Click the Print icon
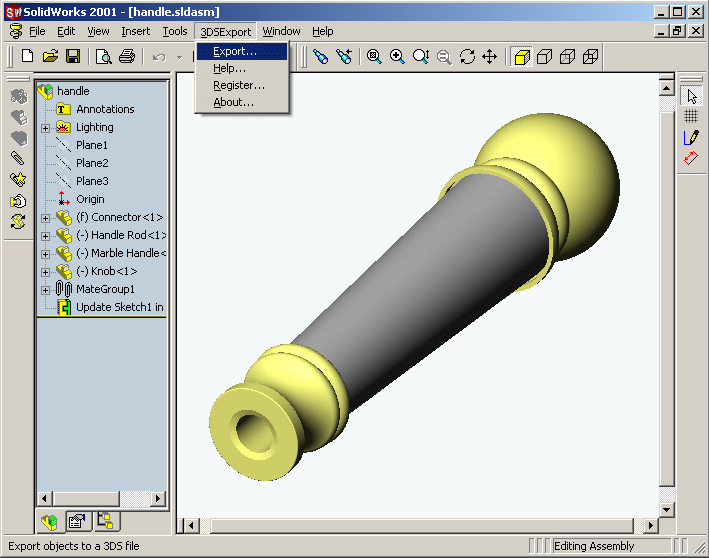The width and height of the screenshot is (709, 558). pyautogui.click(x=127, y=57)
